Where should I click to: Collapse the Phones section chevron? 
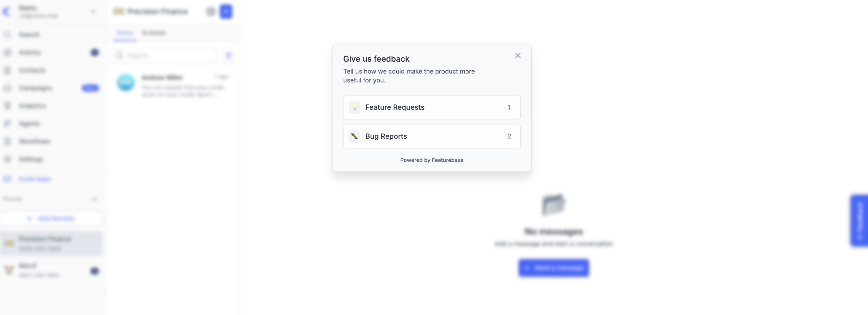pyautogui.click(x=94, y=199)
